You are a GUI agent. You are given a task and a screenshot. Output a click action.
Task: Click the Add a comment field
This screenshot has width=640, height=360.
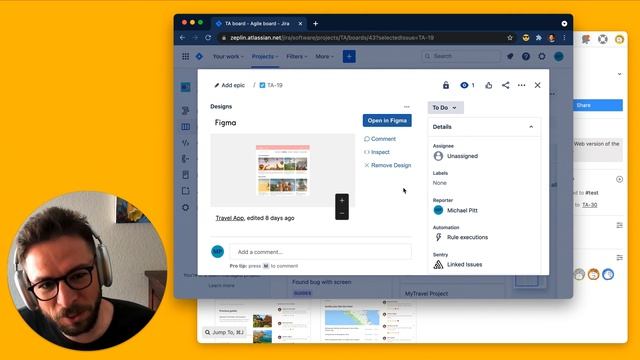pyautogui.click(x=320, y=252)
